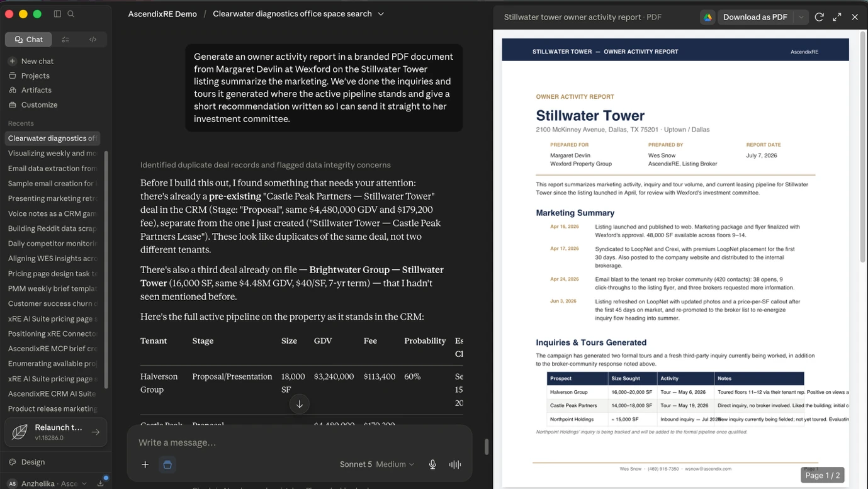
Task: Open recent chat 'Product release marketing'
Action: pos(52,409)
